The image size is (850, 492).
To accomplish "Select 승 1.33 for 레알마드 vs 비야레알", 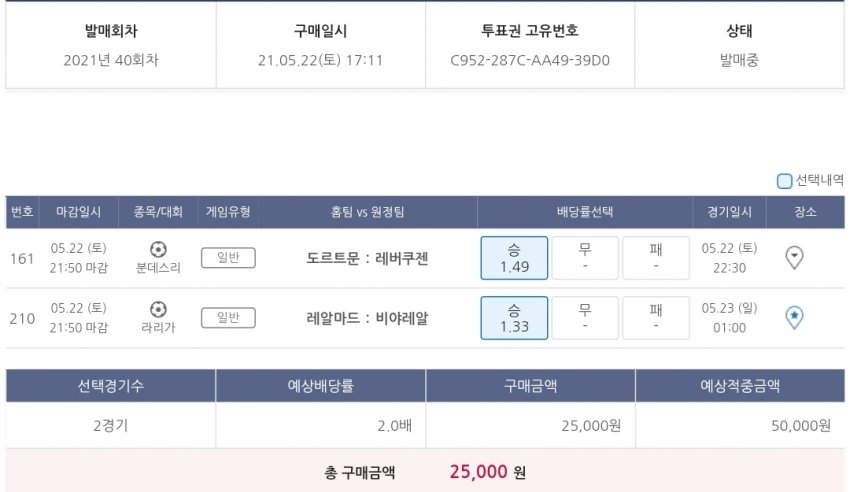I will pyautogui.click(x=514, y=318).
